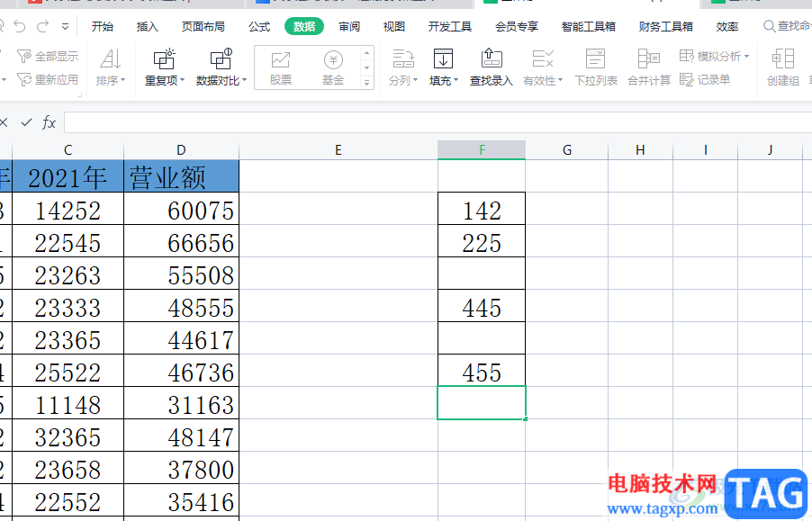Viewport: 812px width, 521px height.
Task: Select cell containing 66656
Action: (181, 241)
